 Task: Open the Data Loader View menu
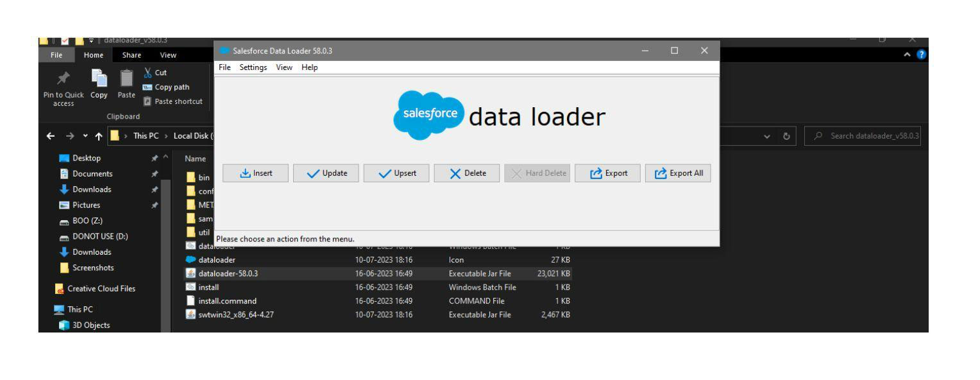284,67
